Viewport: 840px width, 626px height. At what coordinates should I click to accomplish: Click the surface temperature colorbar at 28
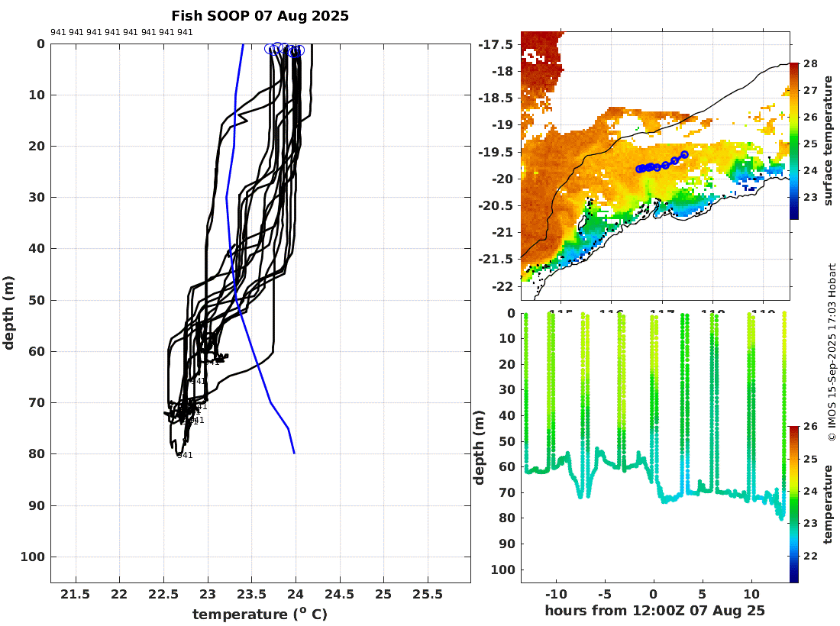[x=794, y=65]
